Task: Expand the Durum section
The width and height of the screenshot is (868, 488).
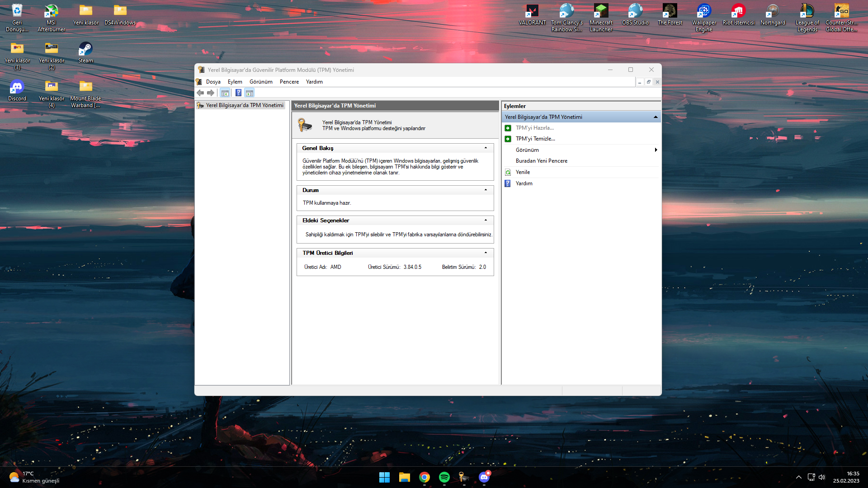Action: pos(485,190)
